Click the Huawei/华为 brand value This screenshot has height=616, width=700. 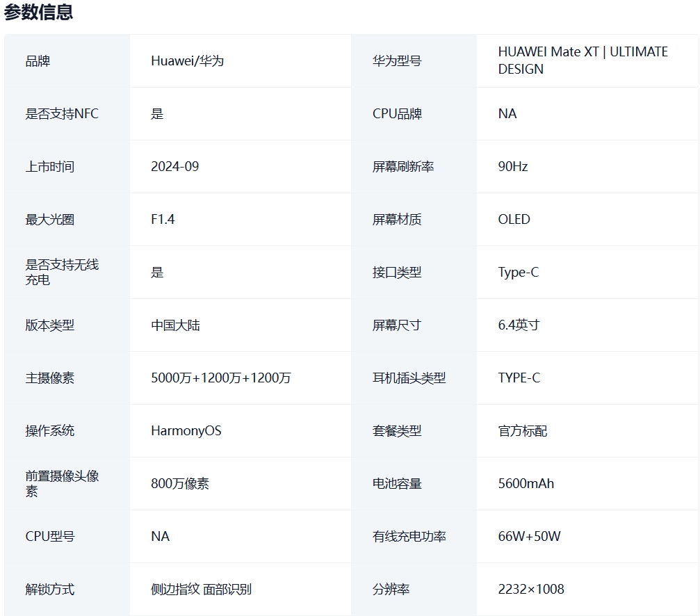click(x=188, y=60)
